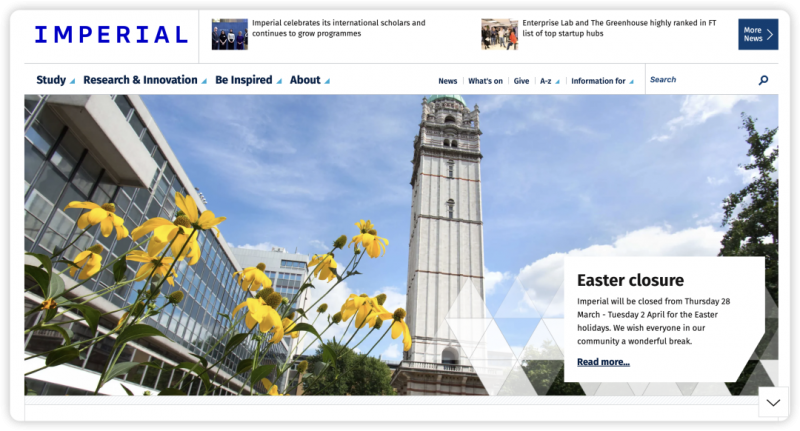Expand the Be Inspired menu
The height and width of the screenshot is (431, 800).
click(x=248, y=80)
